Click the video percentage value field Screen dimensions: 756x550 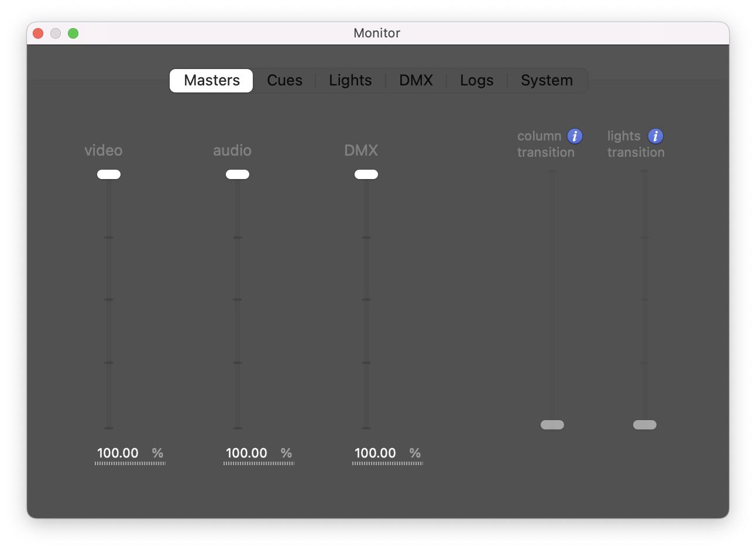point(118,453)
